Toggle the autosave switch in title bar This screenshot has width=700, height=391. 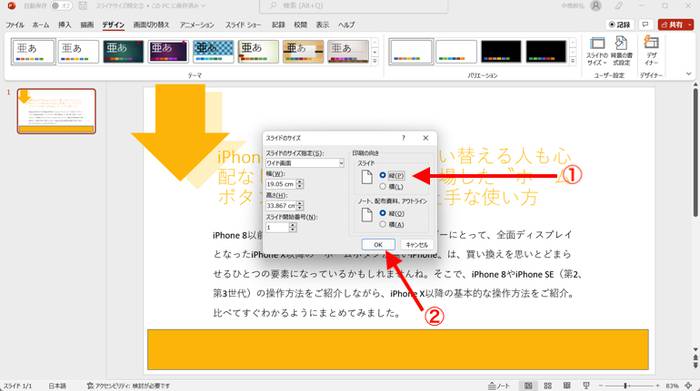(61, 6)
